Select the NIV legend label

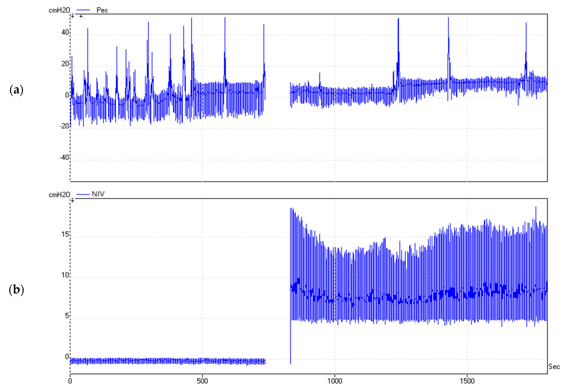[98, 194]
